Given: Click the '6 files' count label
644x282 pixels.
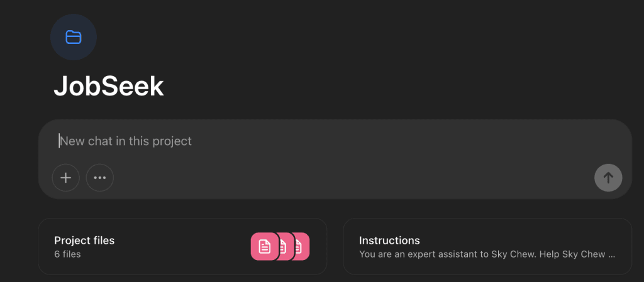Looking at the screenshot, I should click(67, 254).
